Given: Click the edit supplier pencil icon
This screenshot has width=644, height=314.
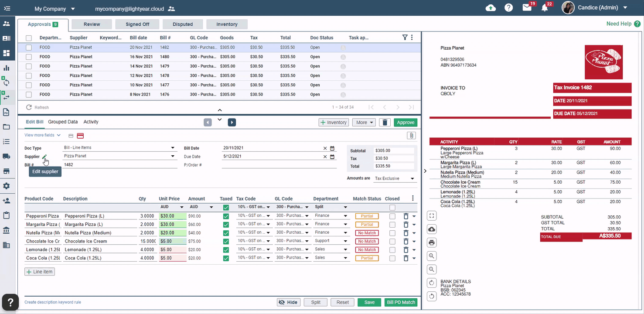Looking at the screenshot, I should (x=44, y=157).
